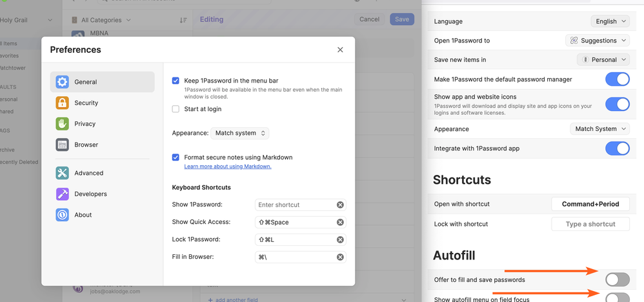
Task: Open the Save new items in Personal dropdown
Action: (x=603, y=59)
